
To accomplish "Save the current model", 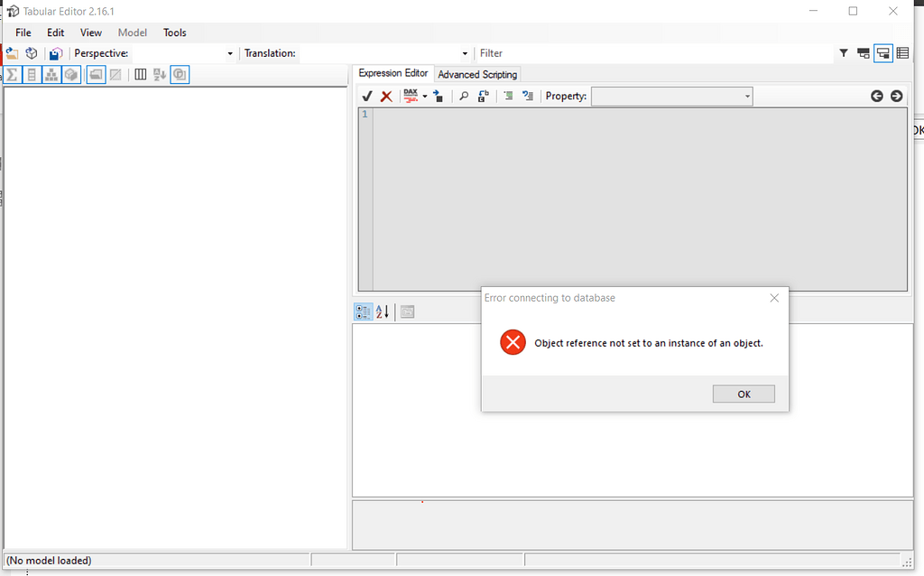I will tap(55, 53).
